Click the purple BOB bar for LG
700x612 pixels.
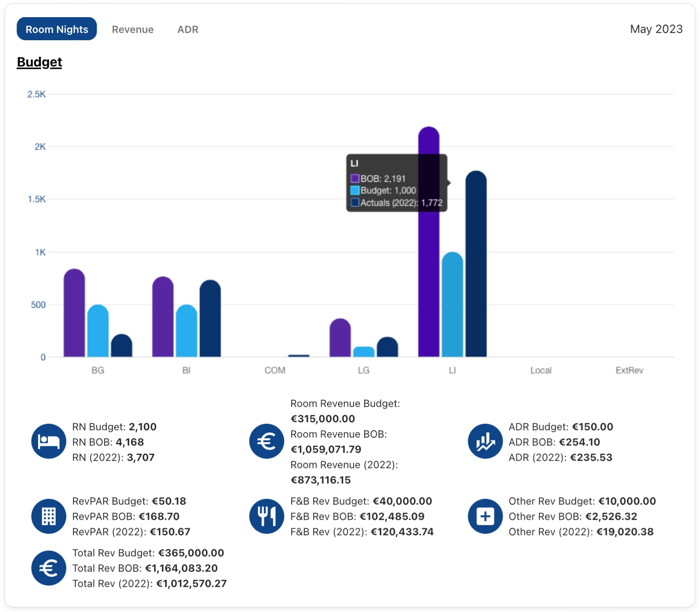[340, 339]
